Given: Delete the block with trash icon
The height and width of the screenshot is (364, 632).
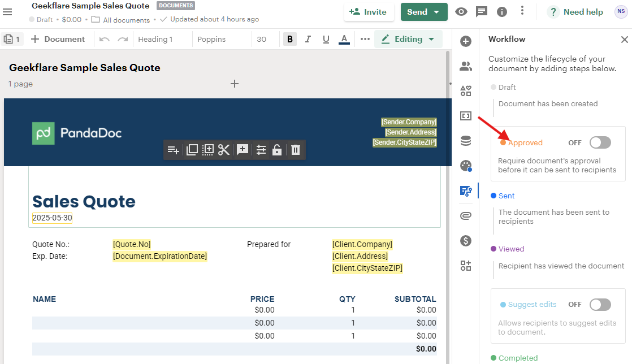Looking at the screenshot, I should 296,150.
